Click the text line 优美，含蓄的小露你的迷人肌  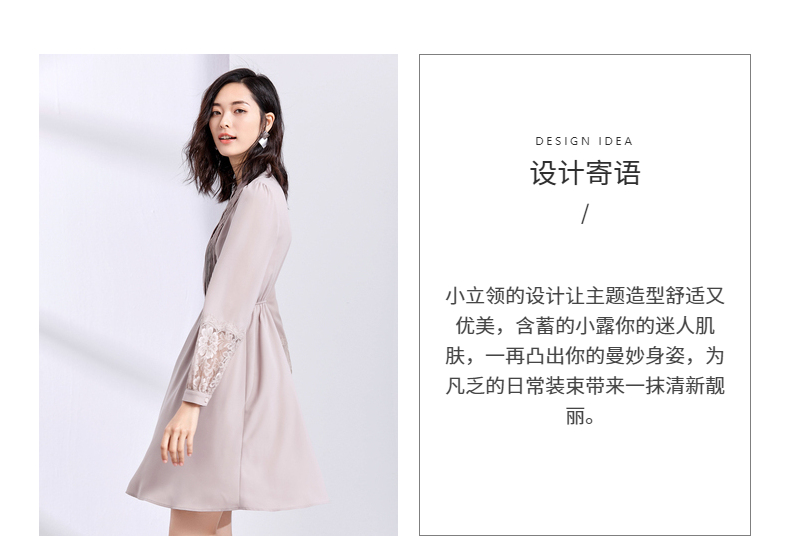click(585, 326)
